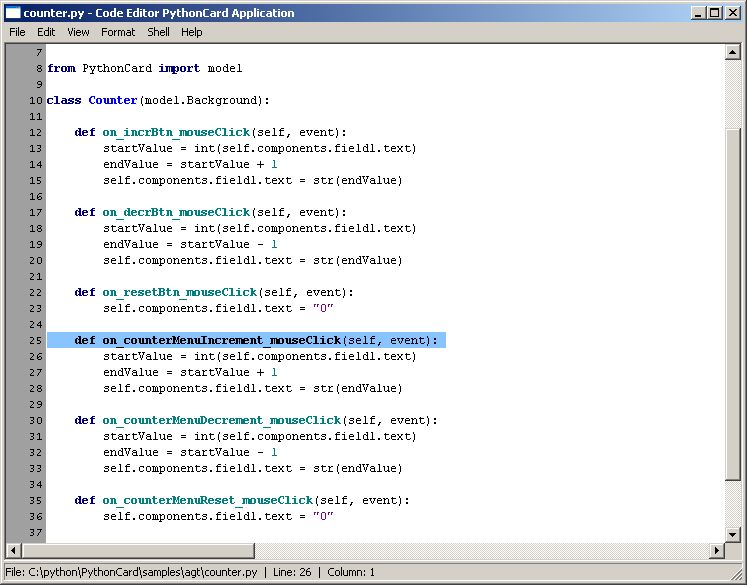
Task: Click the application icon in the title bar
Action: (12, 13)
